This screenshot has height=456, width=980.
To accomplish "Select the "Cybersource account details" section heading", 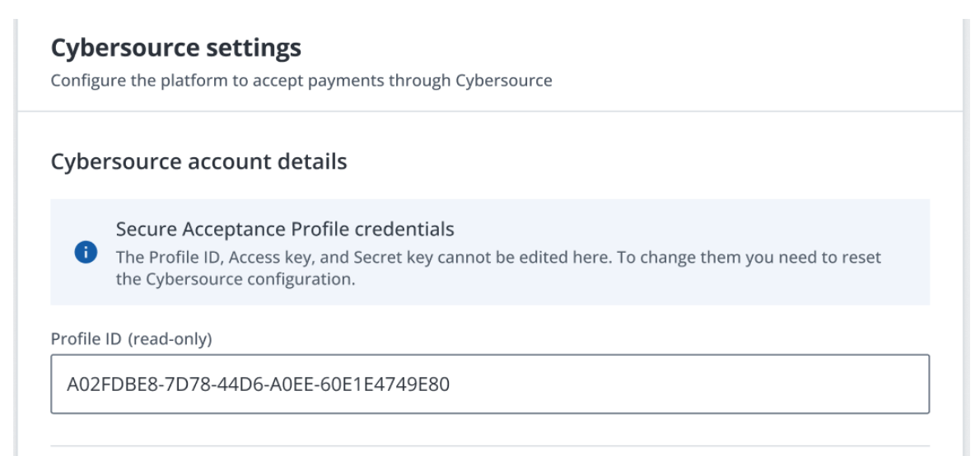I will (198, 161).
